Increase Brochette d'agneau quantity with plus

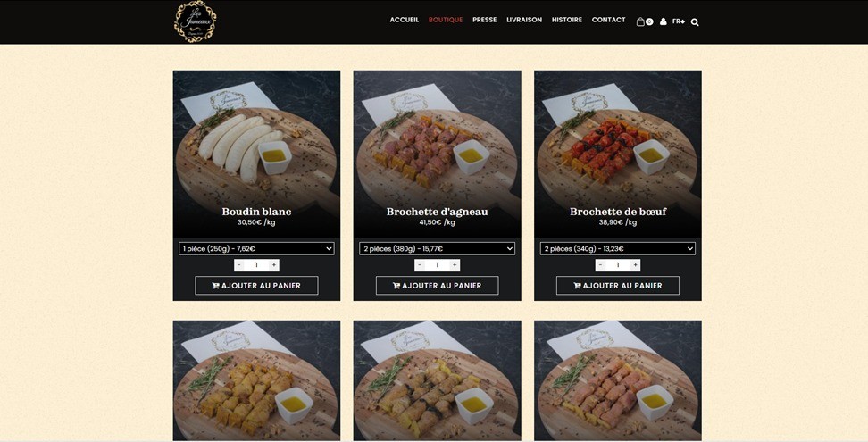(455, 265)
